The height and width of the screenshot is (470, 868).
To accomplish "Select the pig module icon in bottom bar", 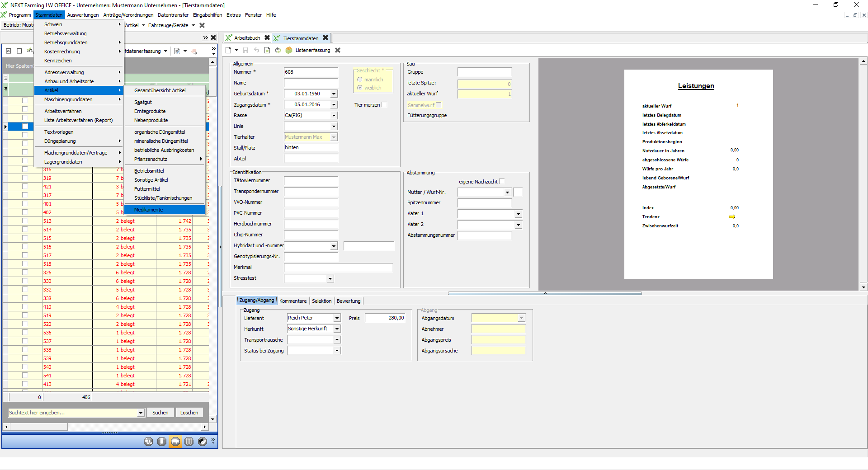I will pyautogui.click(x=175, y=442).
